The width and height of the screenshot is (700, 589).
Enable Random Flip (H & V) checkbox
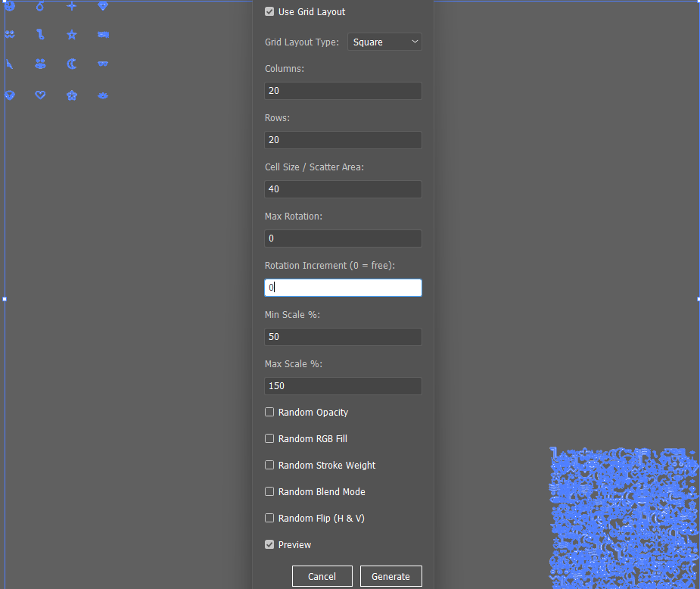[269, 518]
